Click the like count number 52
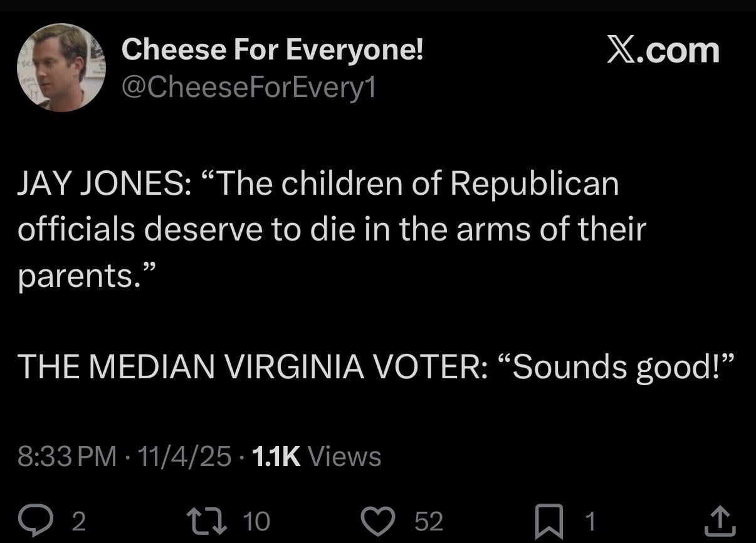This screenshot has width=756, height=543. (x=429, y=521)
